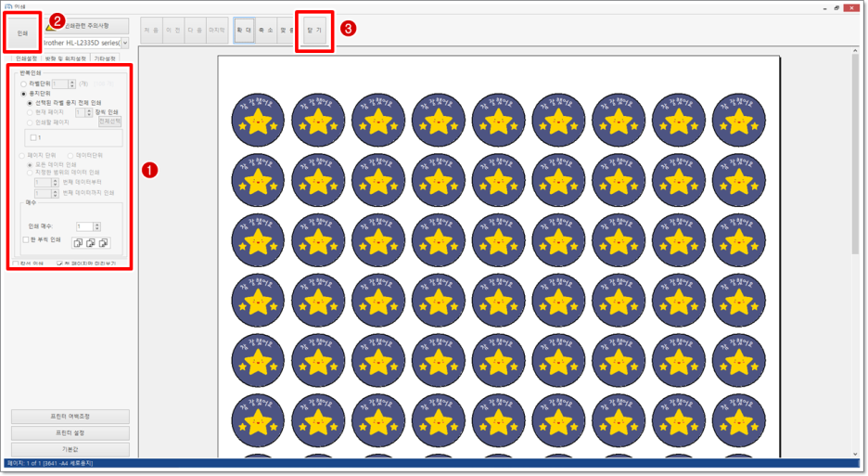Choose 지정한 범위의 데이터 인쇄 option
The width and height of the screenshot is (868, 476).
(30, 173)
